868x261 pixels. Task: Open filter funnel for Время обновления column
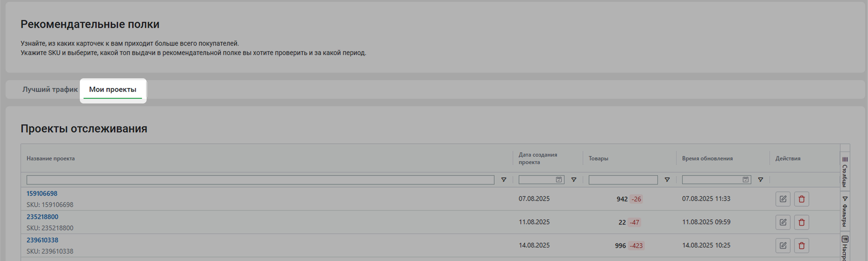(761, 180)
